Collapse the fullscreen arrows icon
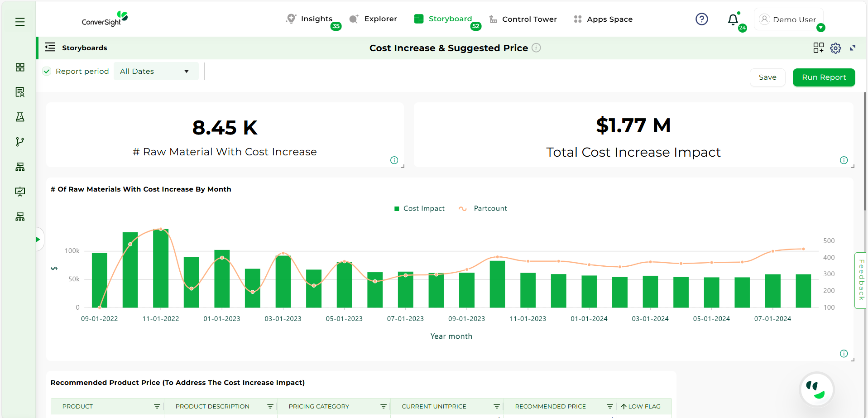Screen dimensions: 868x418 853,48
